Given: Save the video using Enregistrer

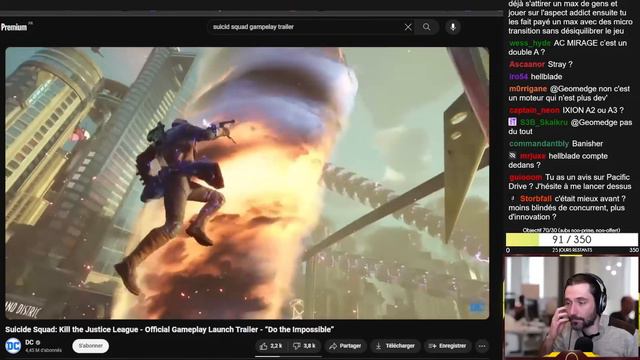Looking at the screenshot, I should click(447, 346).
